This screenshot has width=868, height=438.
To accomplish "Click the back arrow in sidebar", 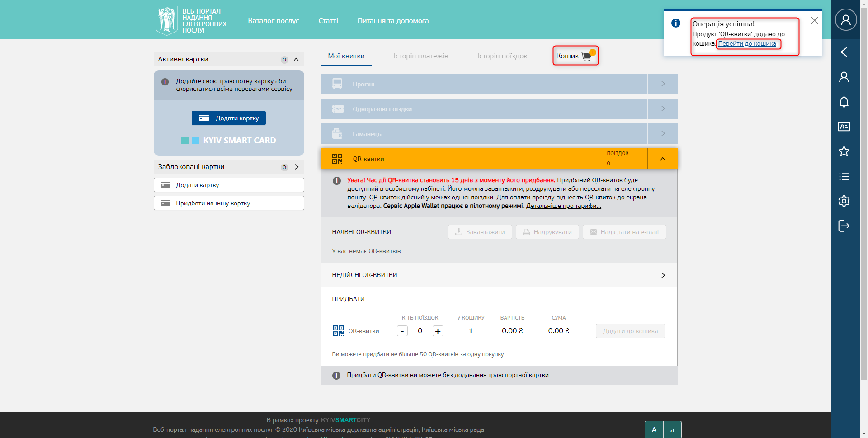I will pyautogui.click(x=844, y=52).
